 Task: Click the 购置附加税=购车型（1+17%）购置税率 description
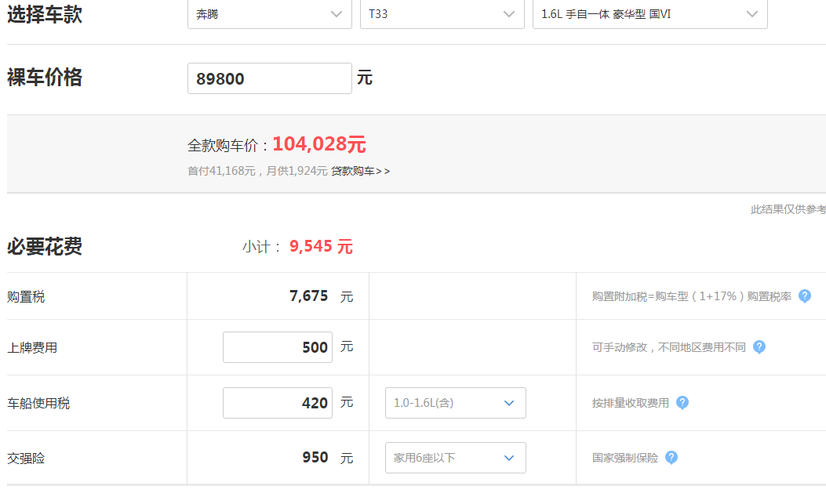692,296
